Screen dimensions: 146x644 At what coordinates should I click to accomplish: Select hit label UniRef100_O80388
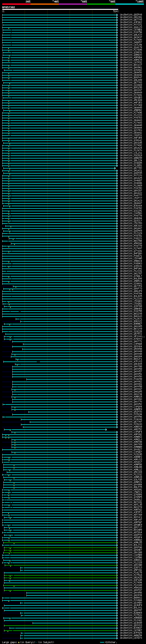pos(131,552)
